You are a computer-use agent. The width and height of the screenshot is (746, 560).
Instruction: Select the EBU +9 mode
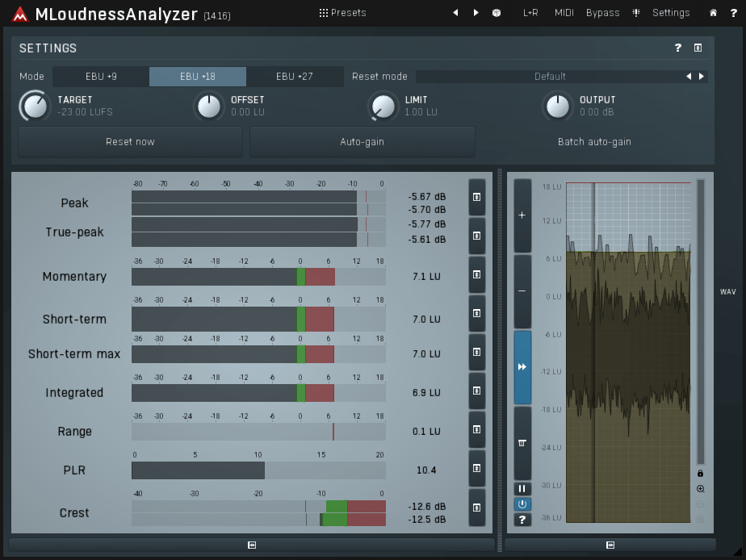coord(101,77)
